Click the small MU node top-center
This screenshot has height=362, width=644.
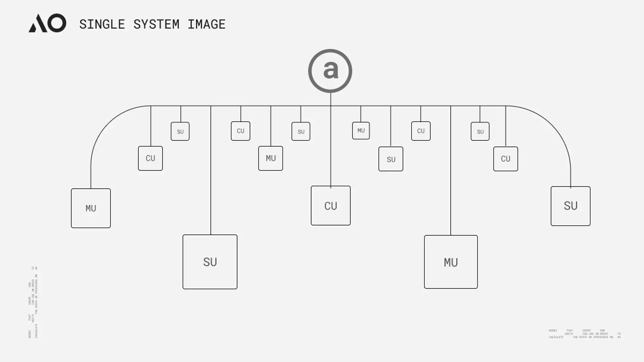(x=361, y=130)
